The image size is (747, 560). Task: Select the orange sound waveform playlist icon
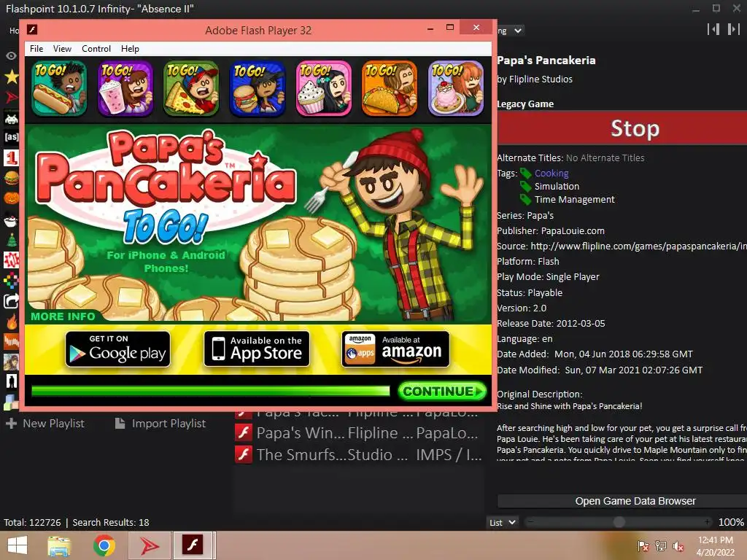click(x=11, y=341)
